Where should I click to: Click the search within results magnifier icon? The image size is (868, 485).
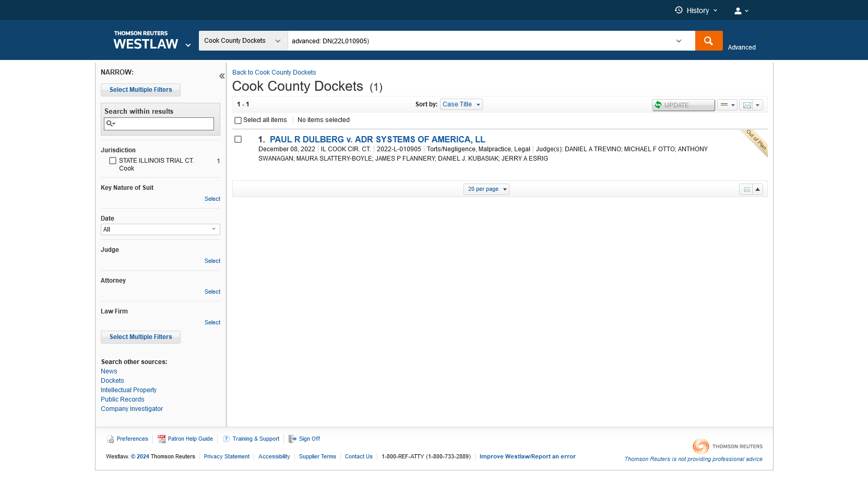[111, 124]
